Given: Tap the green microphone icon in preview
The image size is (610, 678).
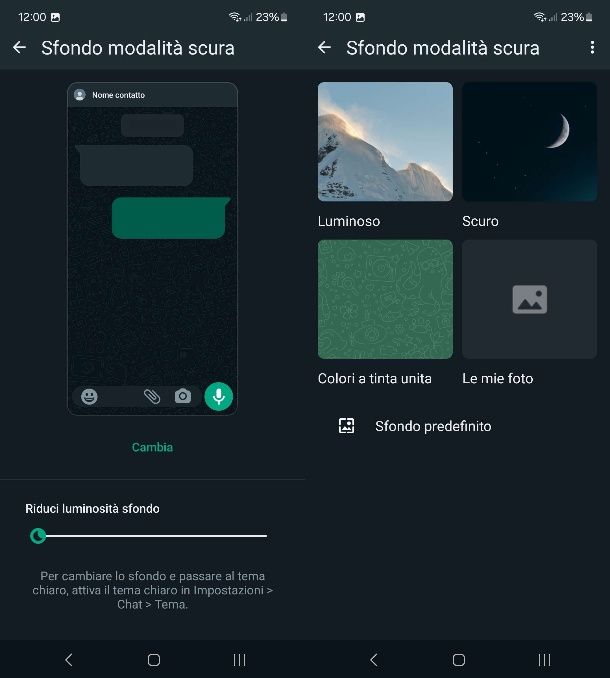Looking at the screenshot, I should 219,396.
